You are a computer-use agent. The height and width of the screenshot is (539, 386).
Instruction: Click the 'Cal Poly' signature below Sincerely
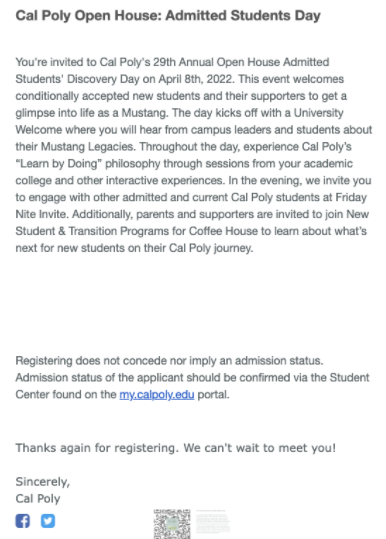click(38, 498)
